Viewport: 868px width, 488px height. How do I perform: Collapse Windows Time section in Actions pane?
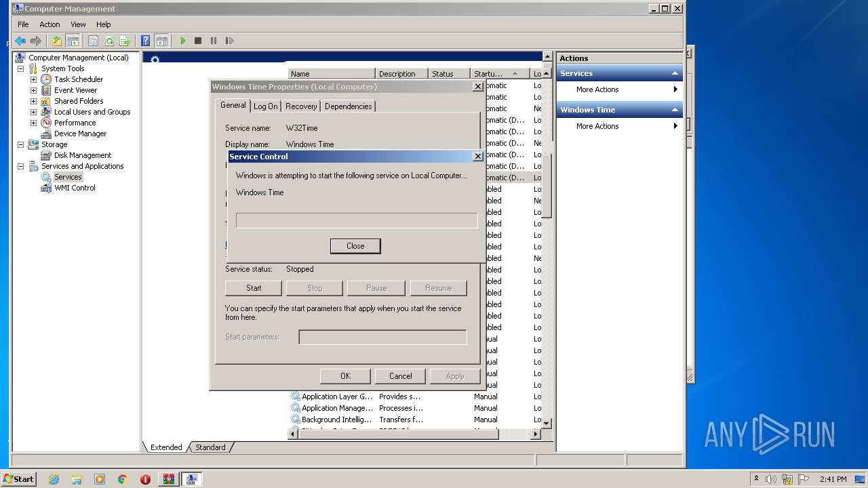[675, 110]
